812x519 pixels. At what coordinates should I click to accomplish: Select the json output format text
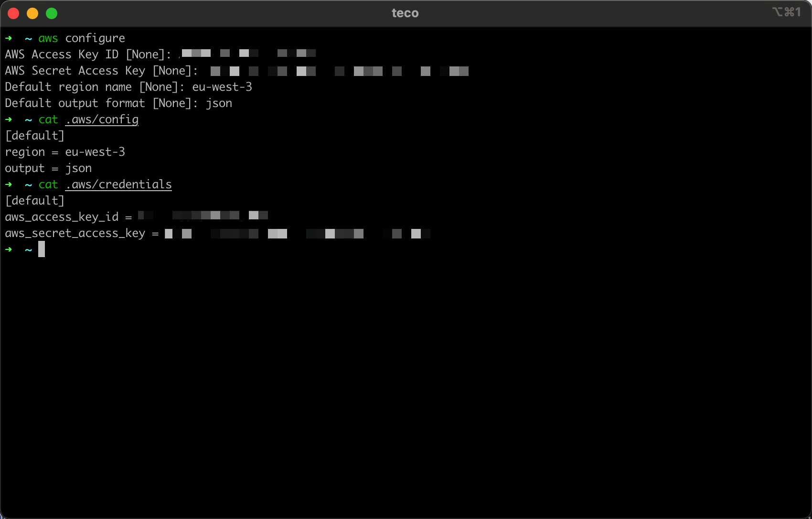(79, 168)
